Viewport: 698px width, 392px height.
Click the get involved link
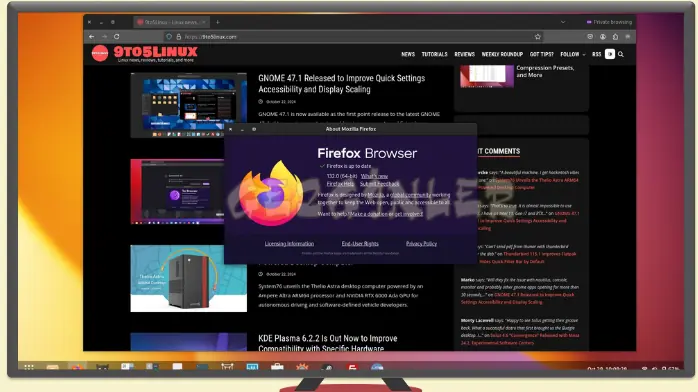pyautogui.click(x=409, y=214)
